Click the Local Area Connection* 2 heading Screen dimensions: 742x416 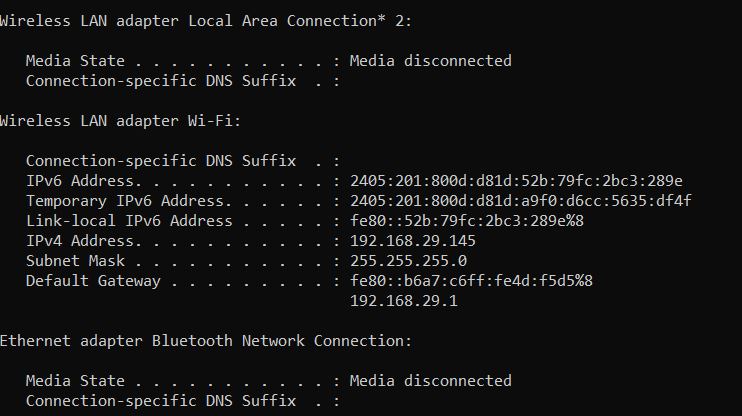(206, 21)
